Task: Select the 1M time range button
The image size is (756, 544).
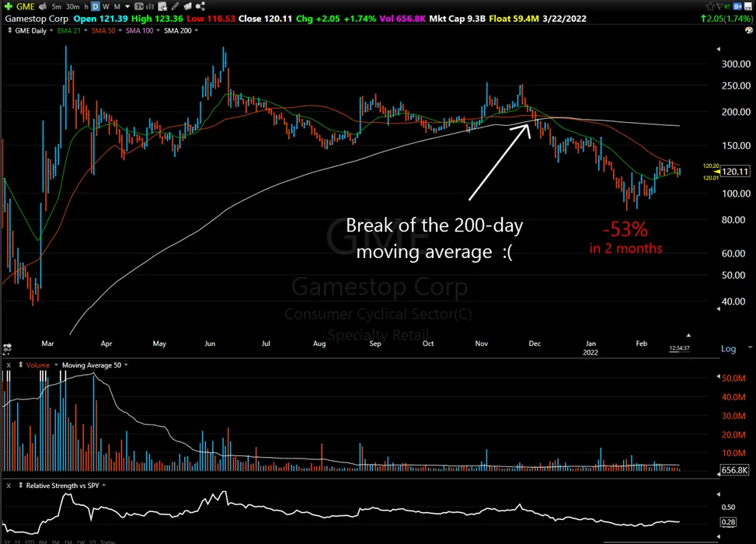Action: (68, 542)
